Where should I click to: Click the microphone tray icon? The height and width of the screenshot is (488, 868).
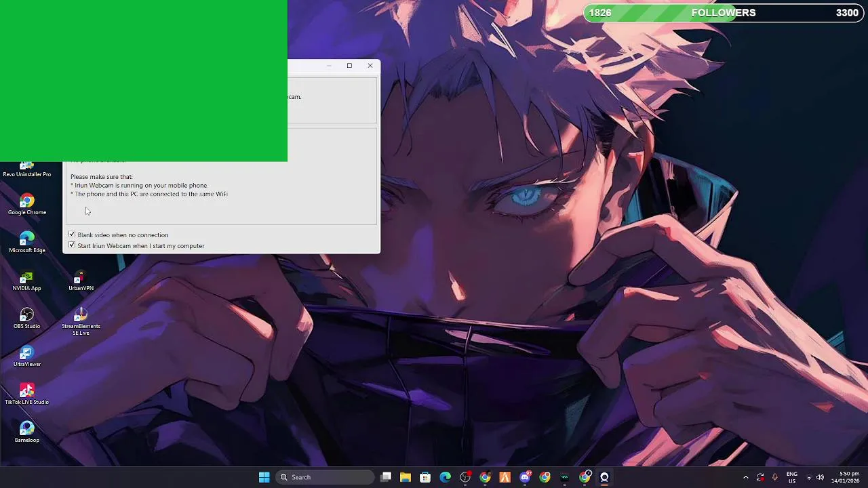[774, 477]
